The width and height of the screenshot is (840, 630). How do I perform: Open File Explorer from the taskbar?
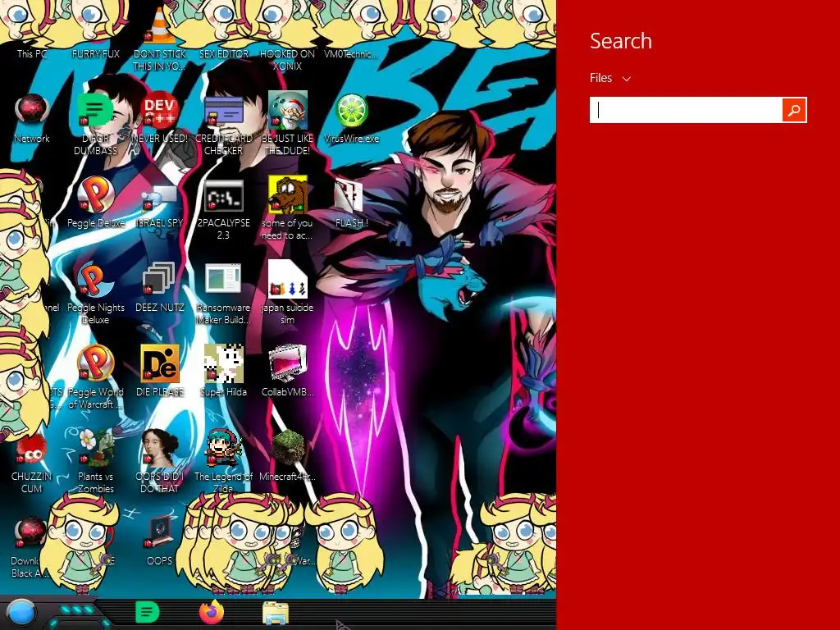tap(276, 613)
